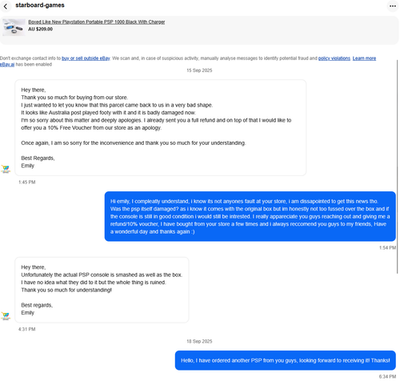Click the blue message about ordering another PSP
The image size is (400, 385).
point(285,360)
